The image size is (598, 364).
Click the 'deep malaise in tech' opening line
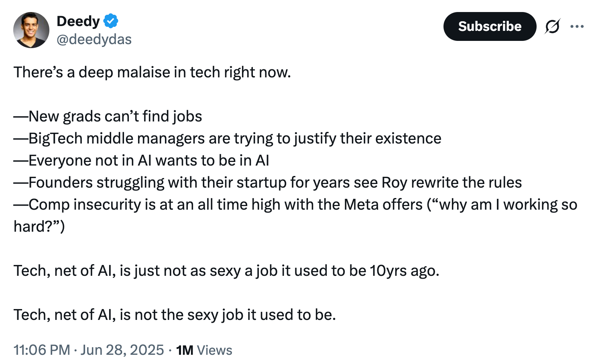[152, 72]
